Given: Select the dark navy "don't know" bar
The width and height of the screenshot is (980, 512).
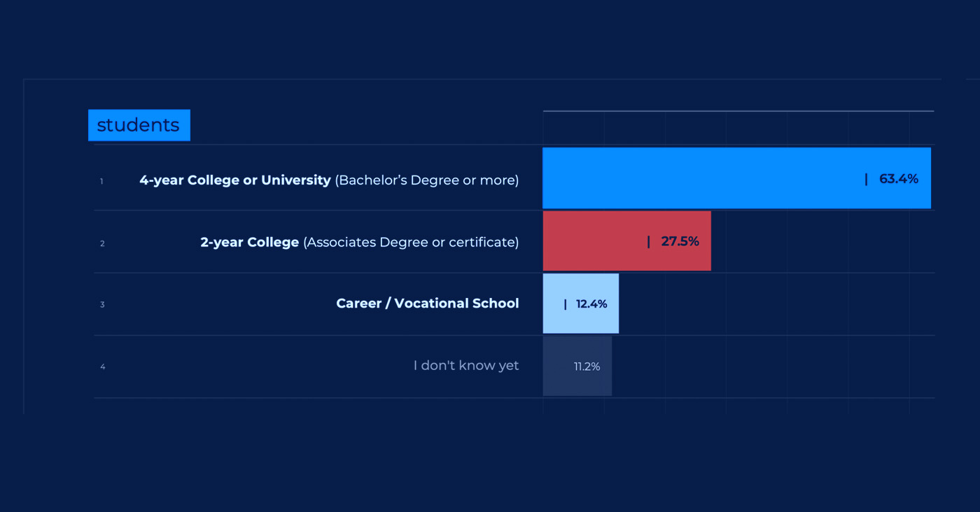Looking at the screenshot, I should (558, 367).
